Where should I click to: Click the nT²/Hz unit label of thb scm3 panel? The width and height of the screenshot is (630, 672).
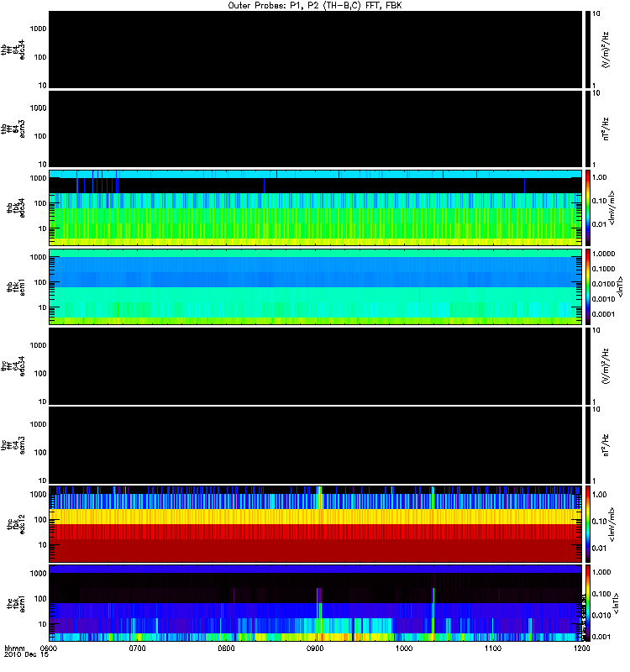click(x=605, y=129)
